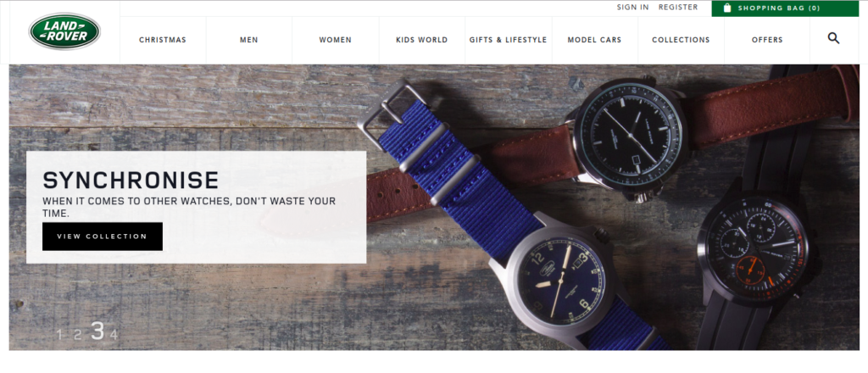This screenshot has height=373, width=868.
Task: Open the search magnifier icon
Action: click(x=834, y=38)
